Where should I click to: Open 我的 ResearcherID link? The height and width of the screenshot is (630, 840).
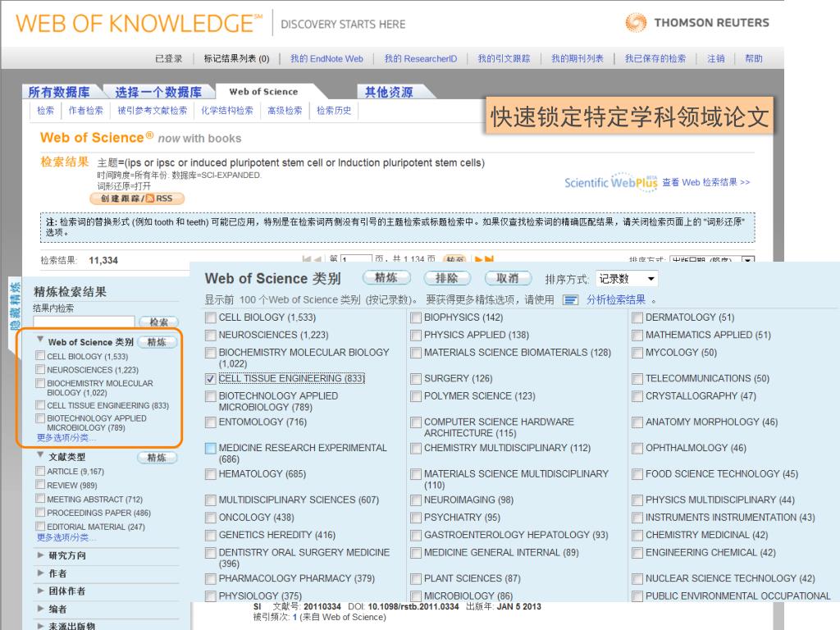click(421, 59)
